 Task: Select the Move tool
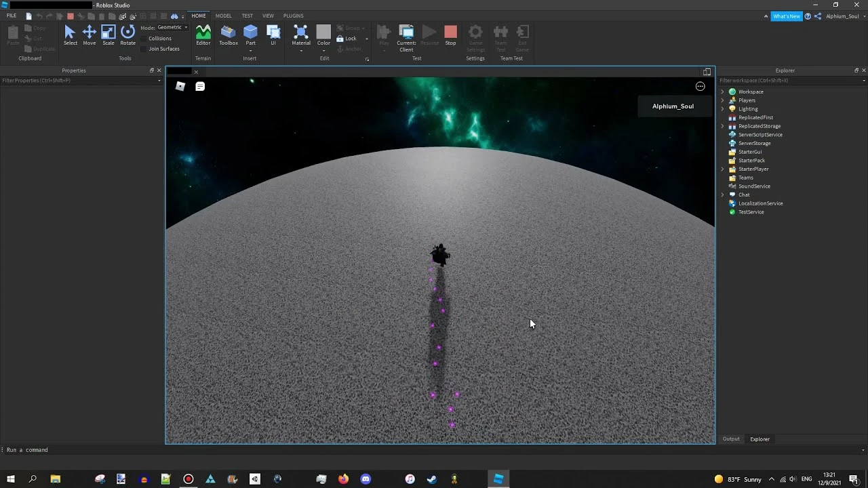[89, 35]
